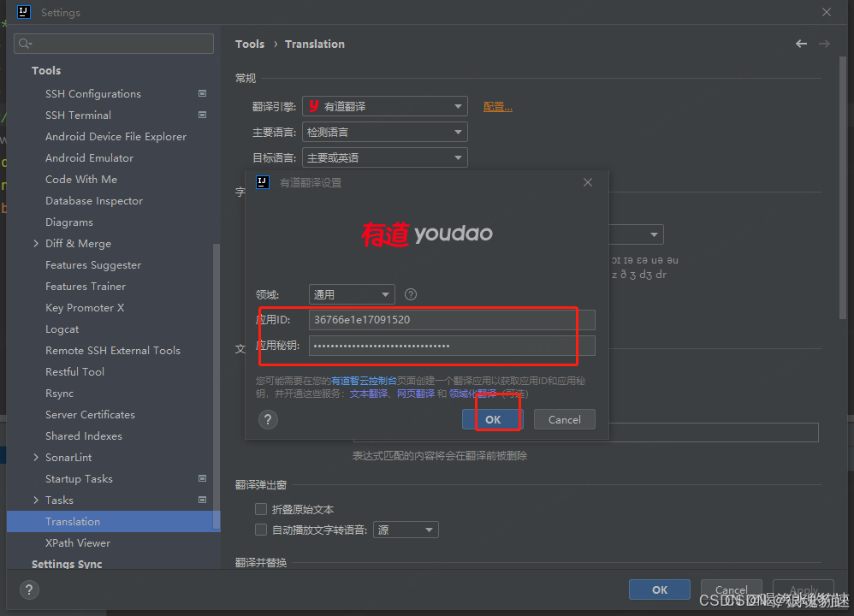Open the 源 text-to-speech dropdown
The height and width of the screenshot is (616, 854).
406,530
